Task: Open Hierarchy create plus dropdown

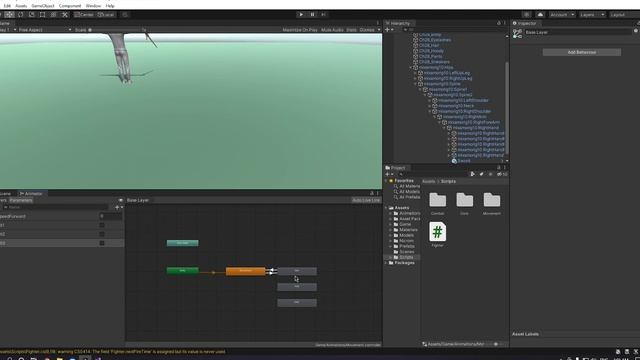Action: [389, 30]
